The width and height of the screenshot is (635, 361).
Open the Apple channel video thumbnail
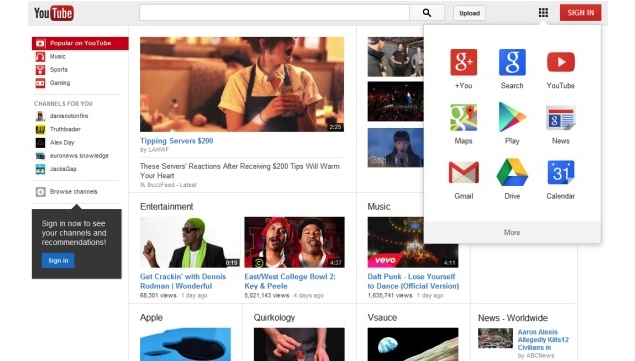[x=185, y=344]
